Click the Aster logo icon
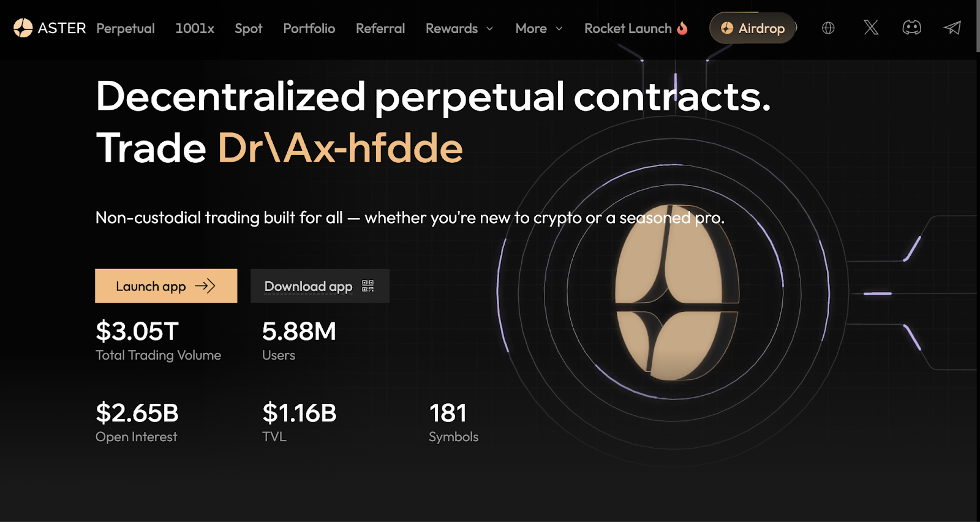This screenshot has height=522, width=980. point(23,28)
